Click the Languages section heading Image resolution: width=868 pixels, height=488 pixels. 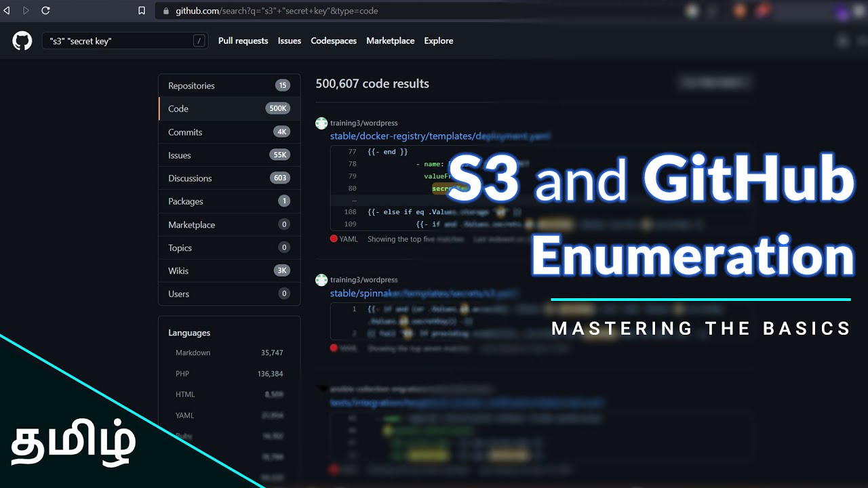click(x=189, y=333)
